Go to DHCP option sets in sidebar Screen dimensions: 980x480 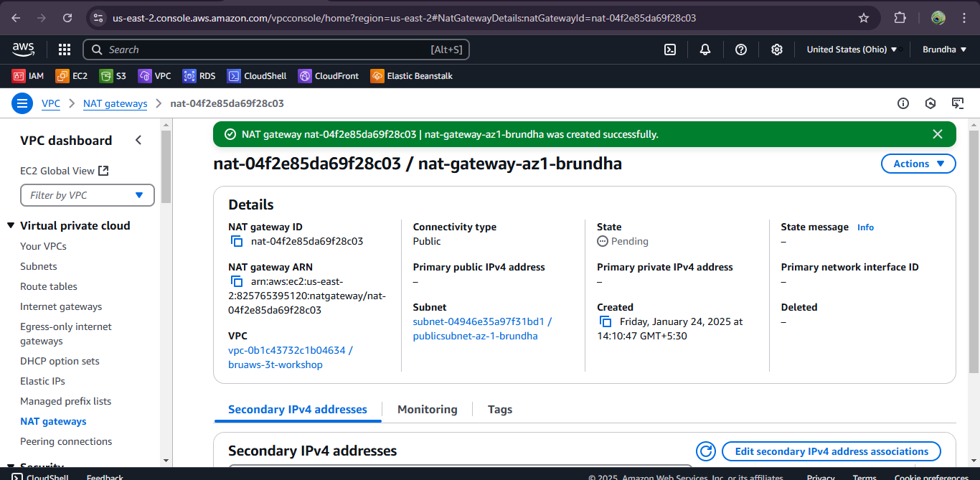[60, 361]
